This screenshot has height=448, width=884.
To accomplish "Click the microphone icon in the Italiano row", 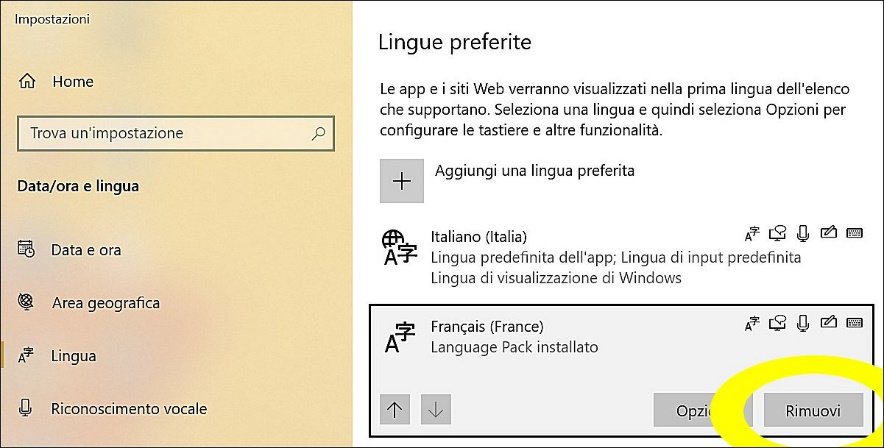I will pos(802,234).
